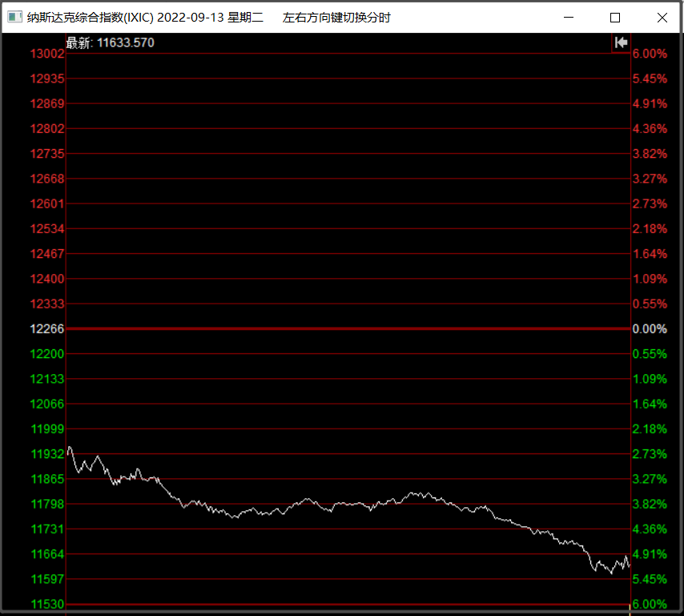Click the red 1.64% percent label
The height and width of the screenshot is (616, 684).
point(650,254)
